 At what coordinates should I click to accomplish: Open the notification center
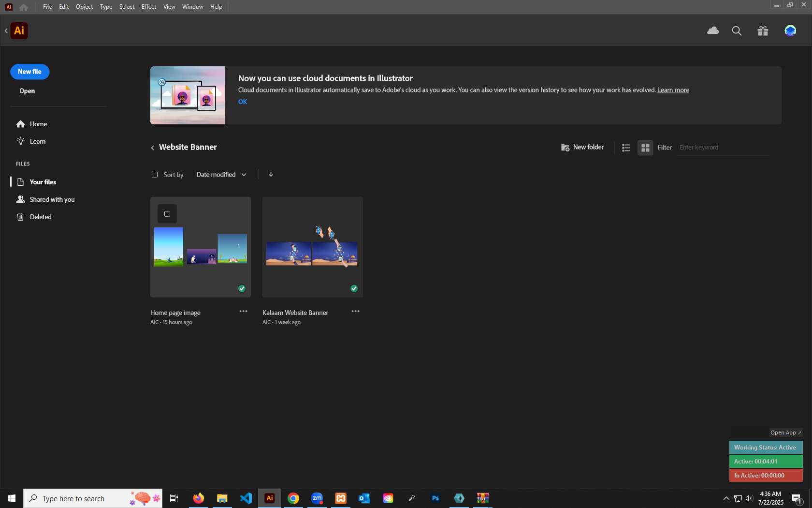click(x=797, y=499)
